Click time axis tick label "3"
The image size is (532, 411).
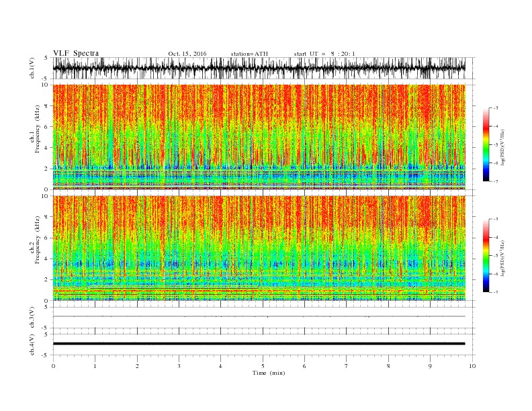click(179, 366)
